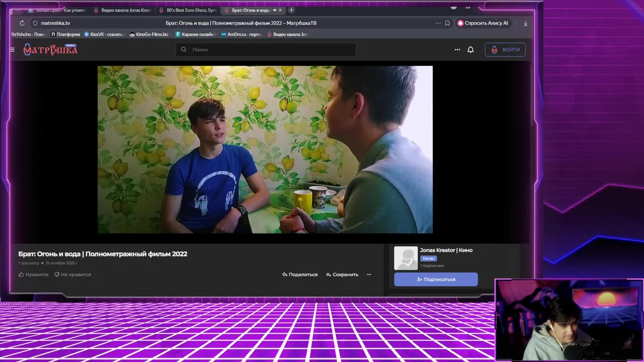Open the hamburger menu beside the Матрёшка logo

pyautogui.click(x=12, y=50)
